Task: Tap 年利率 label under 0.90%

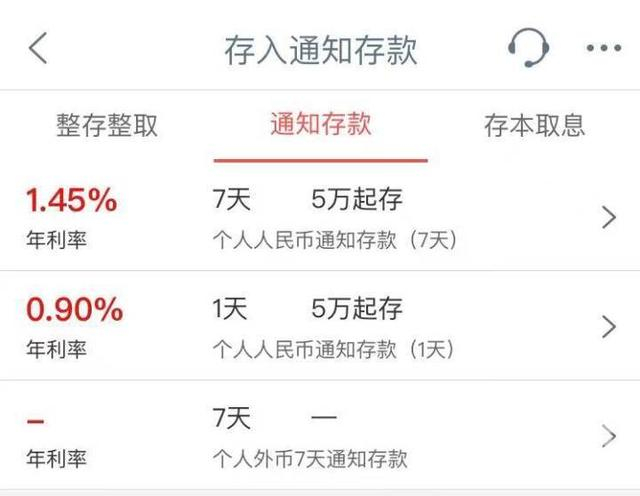Action: (x=56, y=349)
